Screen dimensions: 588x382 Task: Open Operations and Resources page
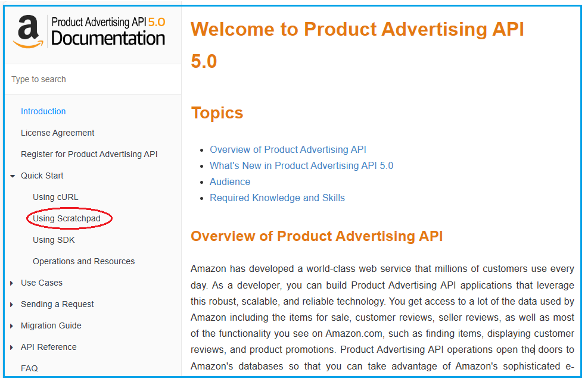pyautogui.click(x=83, y=261)
